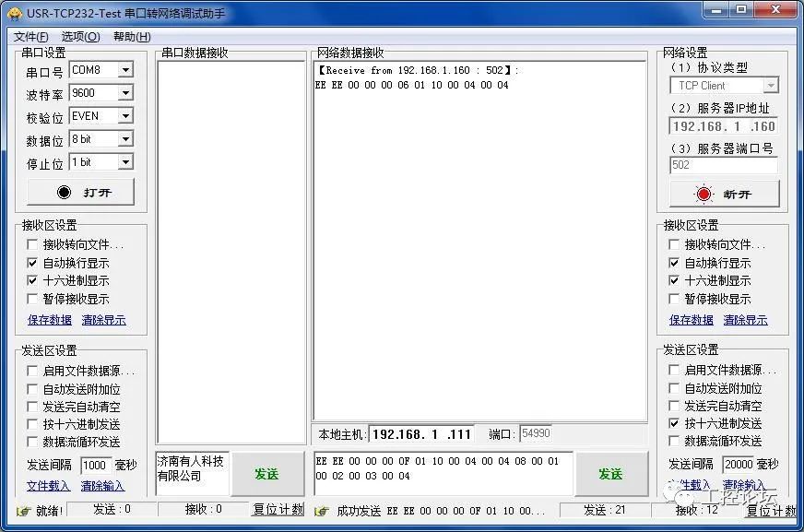Click serial status 发送 : 0
Viewport: 804px width, 532px height.
[x=112, y=509]
